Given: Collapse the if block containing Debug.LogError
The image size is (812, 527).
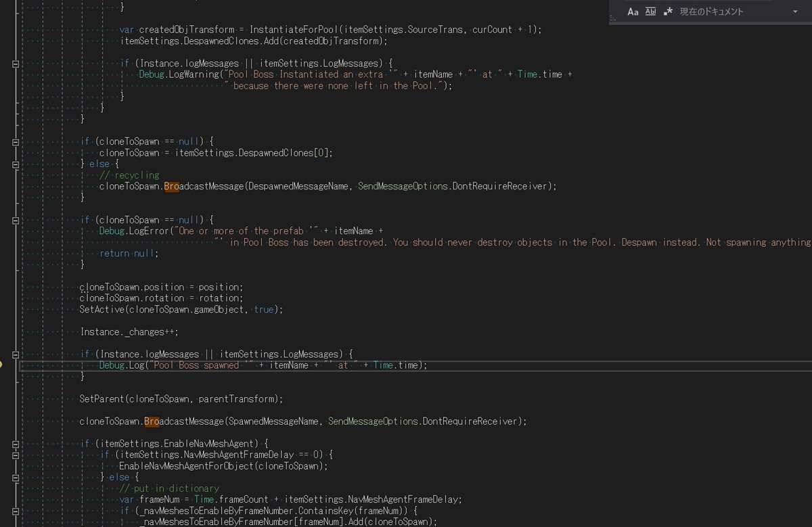Looking at the screenshot, I should click(x=16, y=220).
